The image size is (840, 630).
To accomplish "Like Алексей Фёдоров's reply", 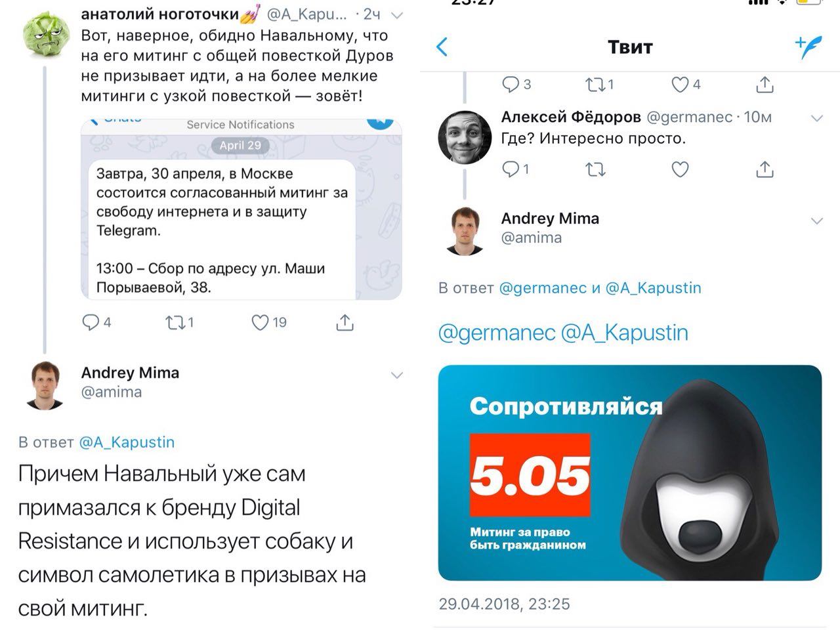I will pyautogui.click(x=680, y=169).
